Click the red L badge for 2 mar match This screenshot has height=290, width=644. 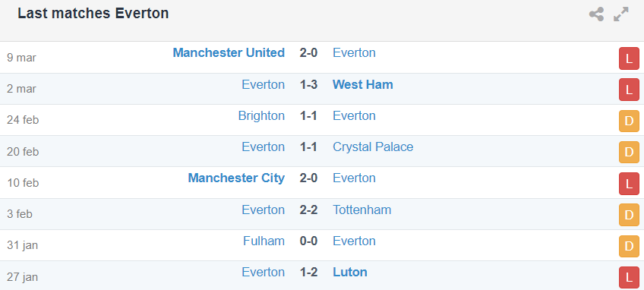(x=629, y=90)
